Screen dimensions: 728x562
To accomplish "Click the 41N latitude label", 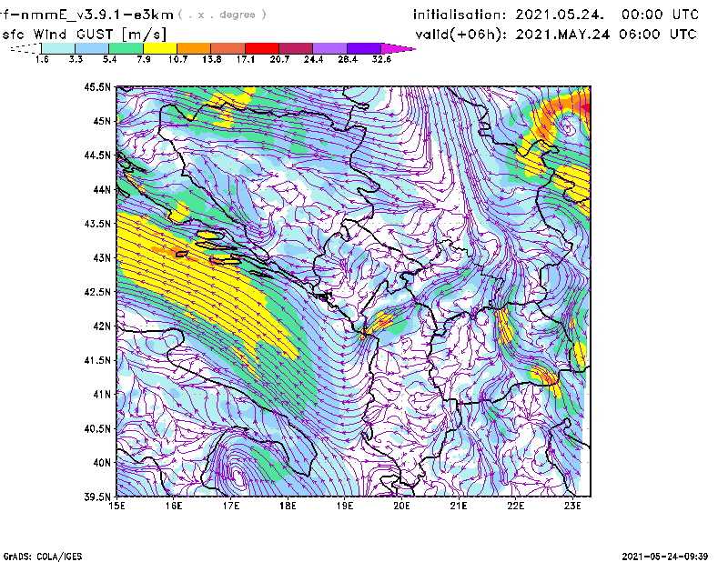I will pyautogui.click(x=102, y=395).
